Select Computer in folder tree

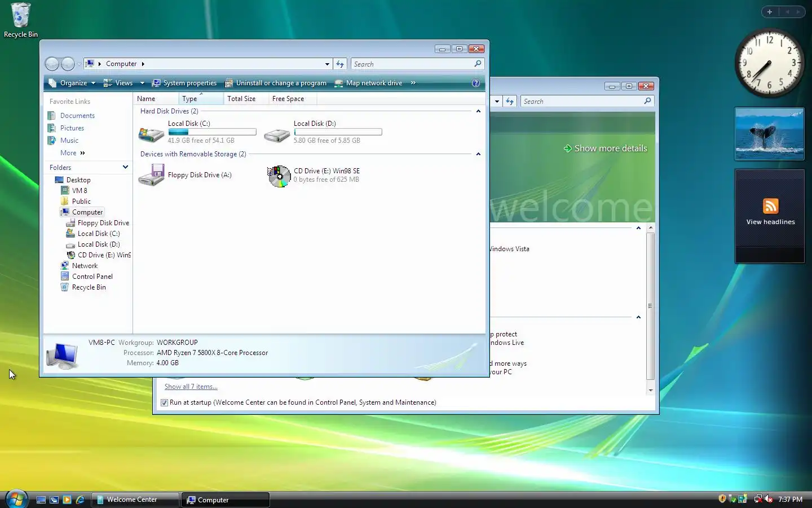point(87,212)
